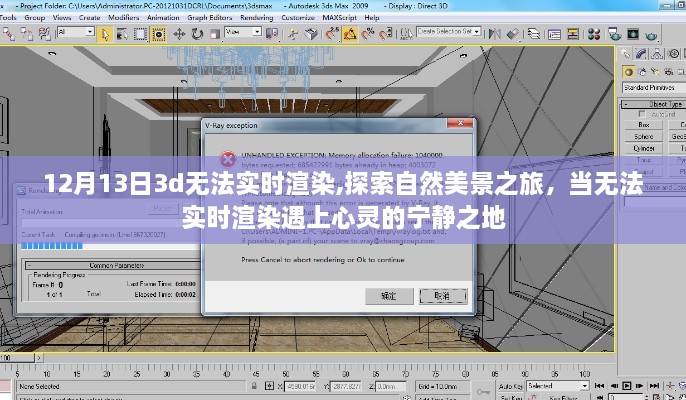686x400 pixels.
Task: Open the Modifiers menu
Action: [x=124, y=18]
